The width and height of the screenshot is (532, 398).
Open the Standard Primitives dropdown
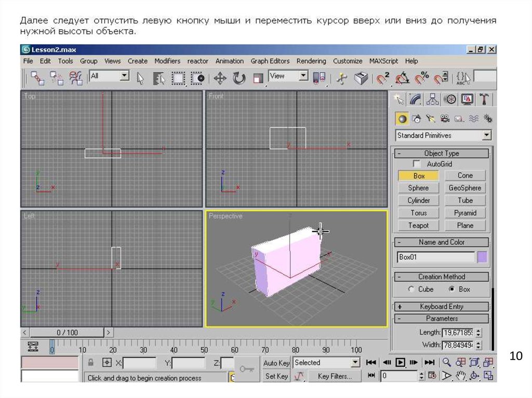click(486, 135)
